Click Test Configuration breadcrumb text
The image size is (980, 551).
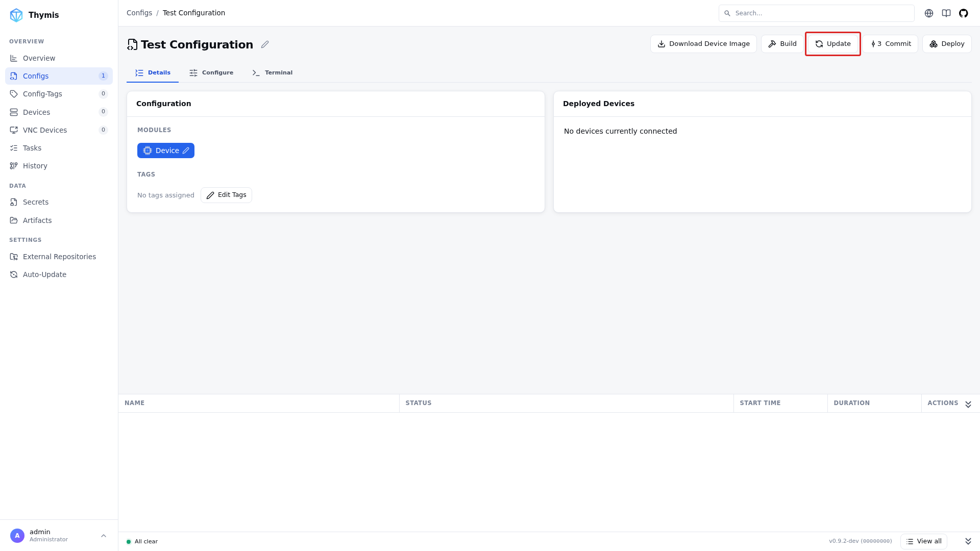click(194, 13)
